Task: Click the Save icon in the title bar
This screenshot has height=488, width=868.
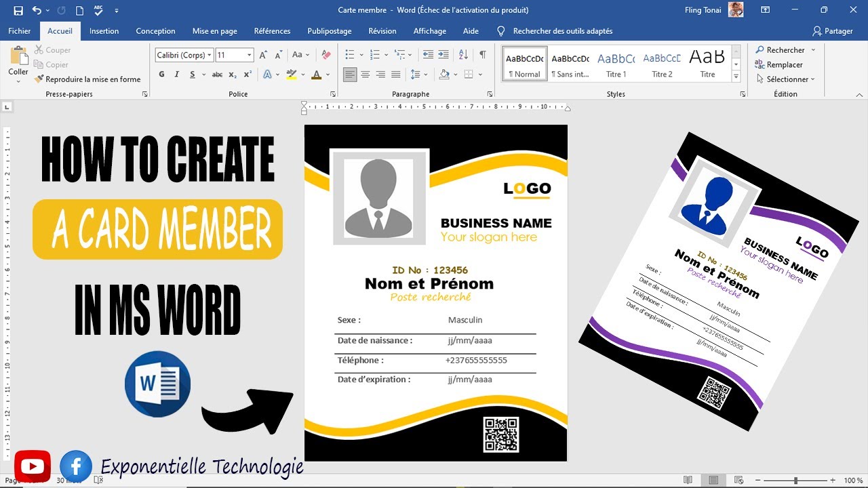Action: pos(18,10)
